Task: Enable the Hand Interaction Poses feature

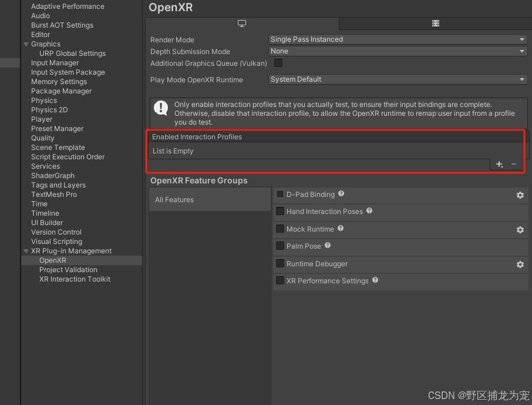Action: [280, 211]
